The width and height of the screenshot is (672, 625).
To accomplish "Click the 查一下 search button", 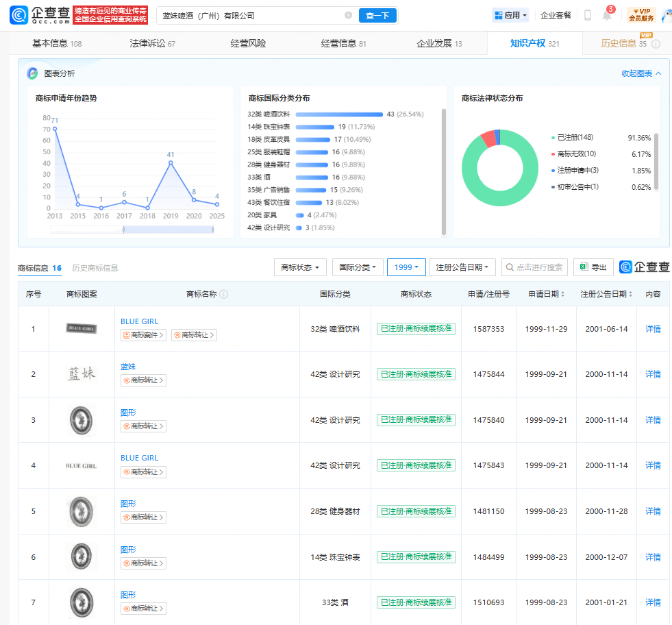I will (x=377, y=16).
